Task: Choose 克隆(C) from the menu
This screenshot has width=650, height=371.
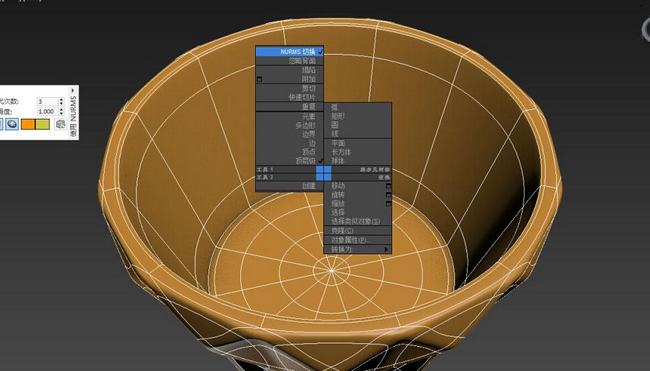Action: tap(357, 231)
